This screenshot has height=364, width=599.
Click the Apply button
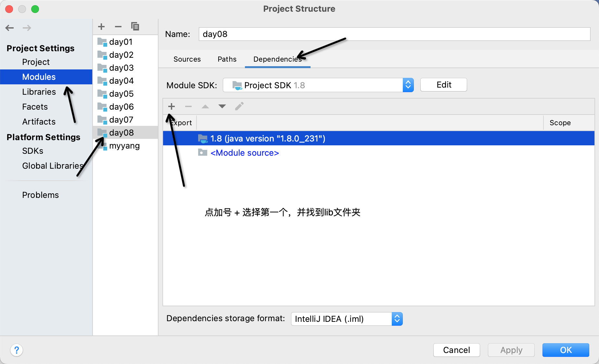pyautogui.click(x=511, y=350)
